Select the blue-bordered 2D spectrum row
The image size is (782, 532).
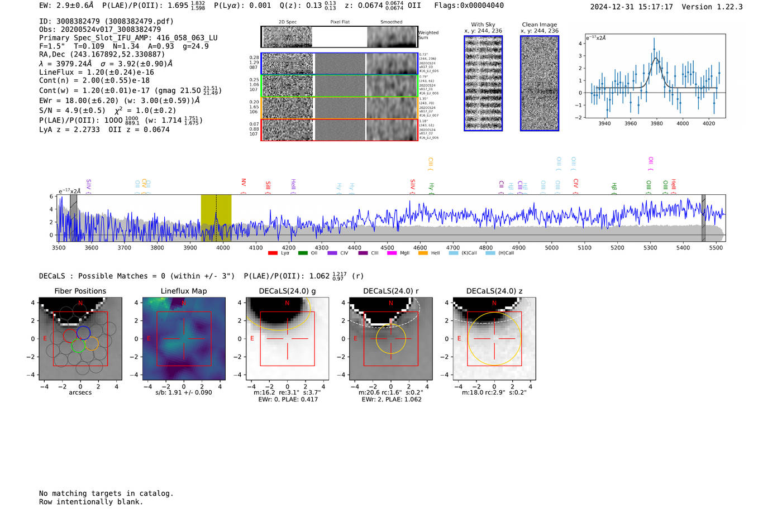click(x=339, y=64)
